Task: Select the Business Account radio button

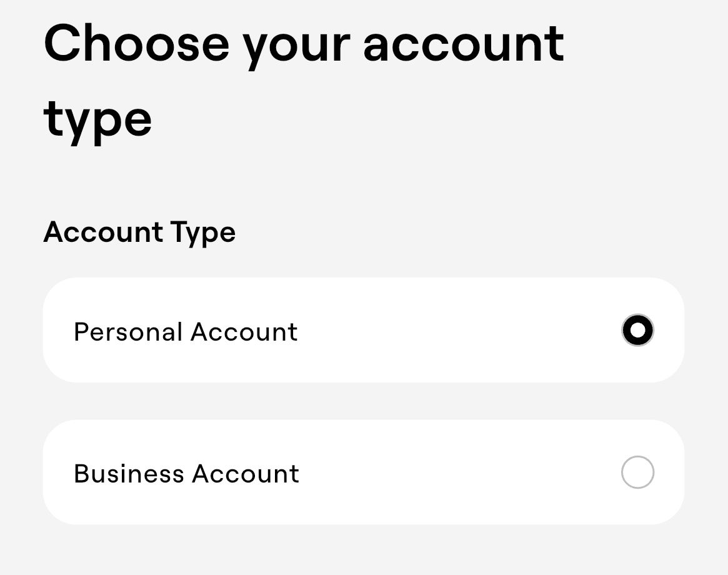Action: click(x=637, y=472)
